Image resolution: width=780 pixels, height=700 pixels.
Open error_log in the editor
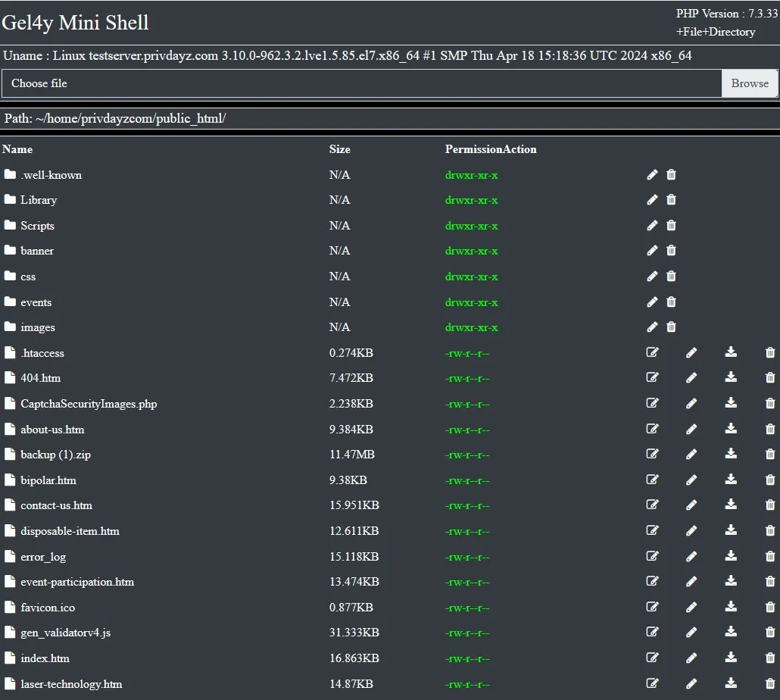click(x=653, y=556)
